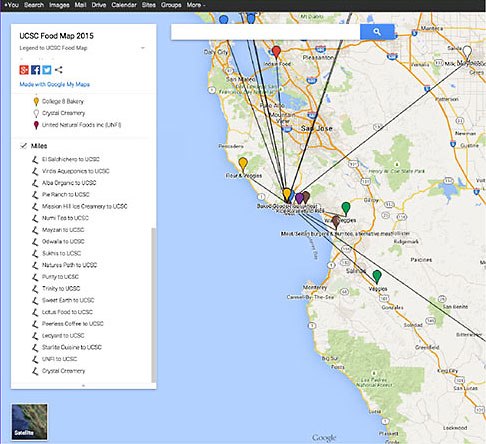Viewport: 486px width, 444px height.
Task: Select 'Sweet Earth to UCSC' entry
Action: point(68,300)
